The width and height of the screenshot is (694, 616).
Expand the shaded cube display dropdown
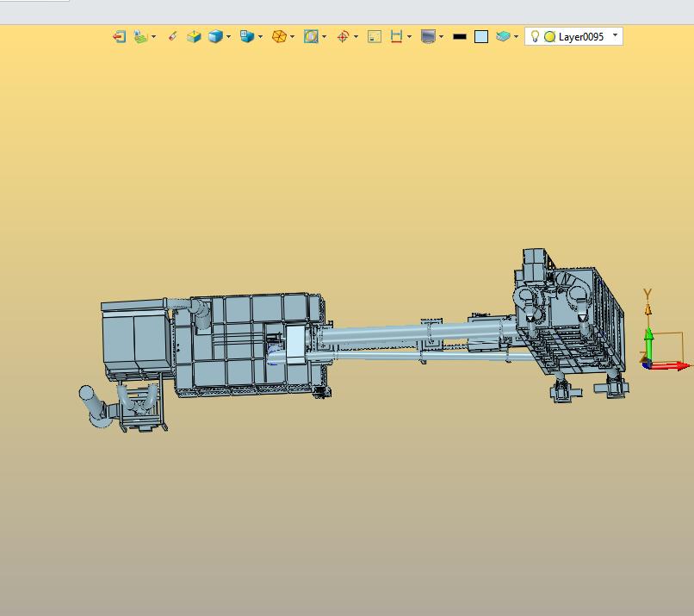click(x=228, y=36)
